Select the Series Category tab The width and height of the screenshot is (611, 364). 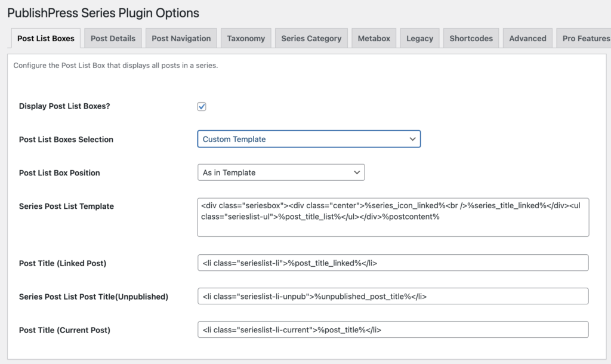coord(311,38)
